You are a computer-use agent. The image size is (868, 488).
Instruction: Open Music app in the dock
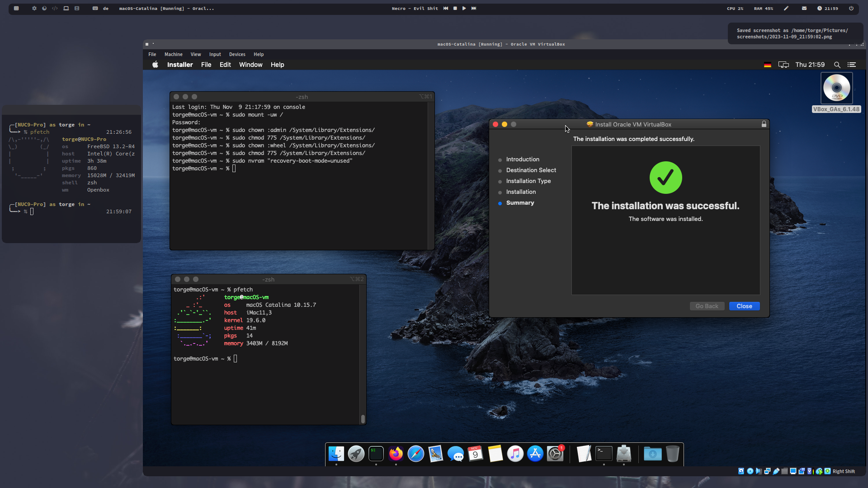515,454
